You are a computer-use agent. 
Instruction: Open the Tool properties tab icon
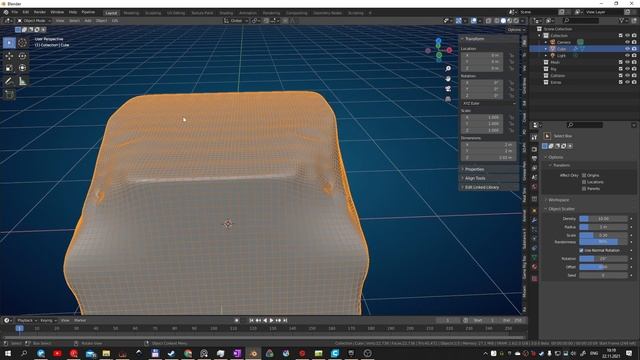(534, 138)
